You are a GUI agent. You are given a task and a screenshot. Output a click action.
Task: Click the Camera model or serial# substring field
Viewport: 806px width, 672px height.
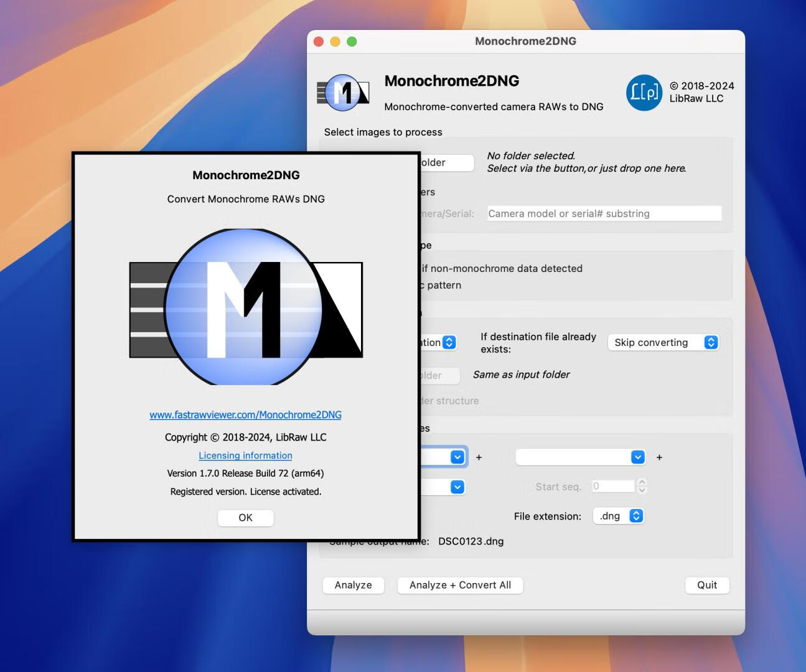(x=604, y=213)
